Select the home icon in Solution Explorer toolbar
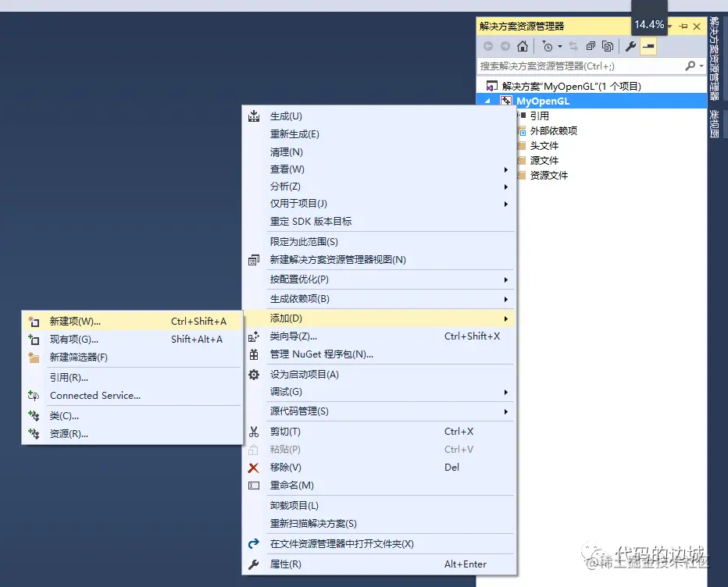 [x=522, y=46]
